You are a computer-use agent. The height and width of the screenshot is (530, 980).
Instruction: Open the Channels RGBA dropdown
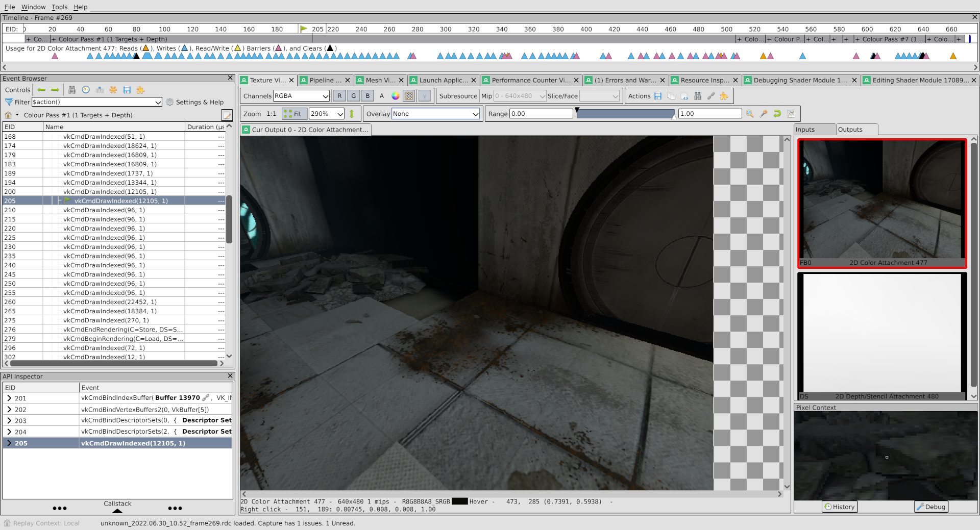pos(301,96)
